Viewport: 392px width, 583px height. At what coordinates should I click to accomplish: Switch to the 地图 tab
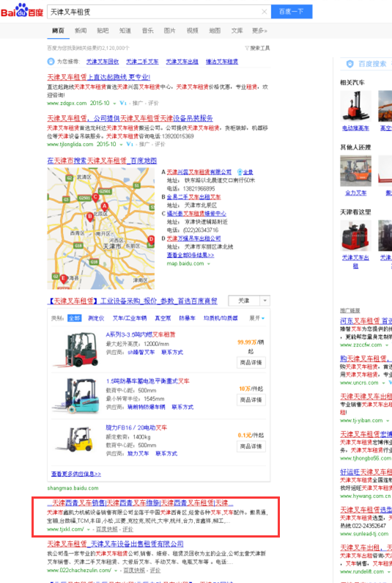point(215,31)
